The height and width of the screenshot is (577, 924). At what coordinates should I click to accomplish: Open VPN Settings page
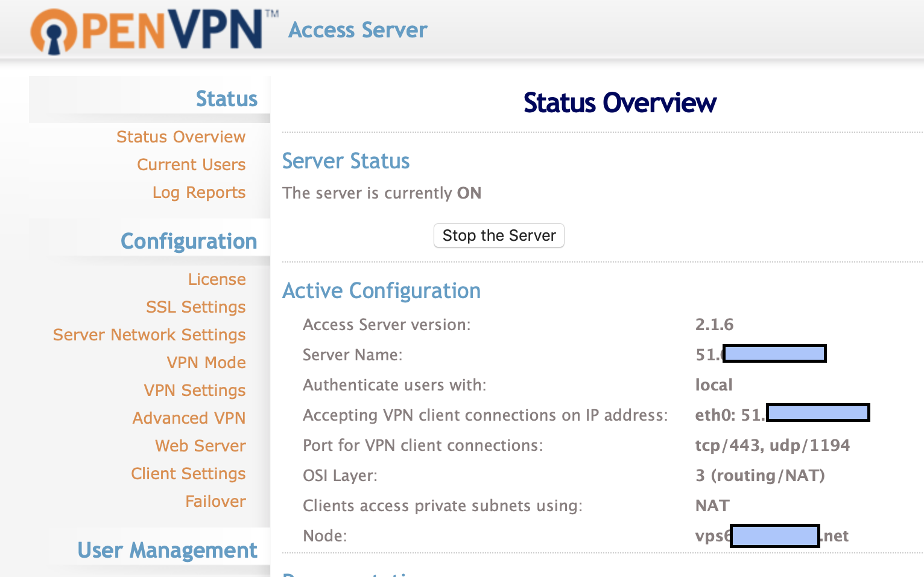195,391
